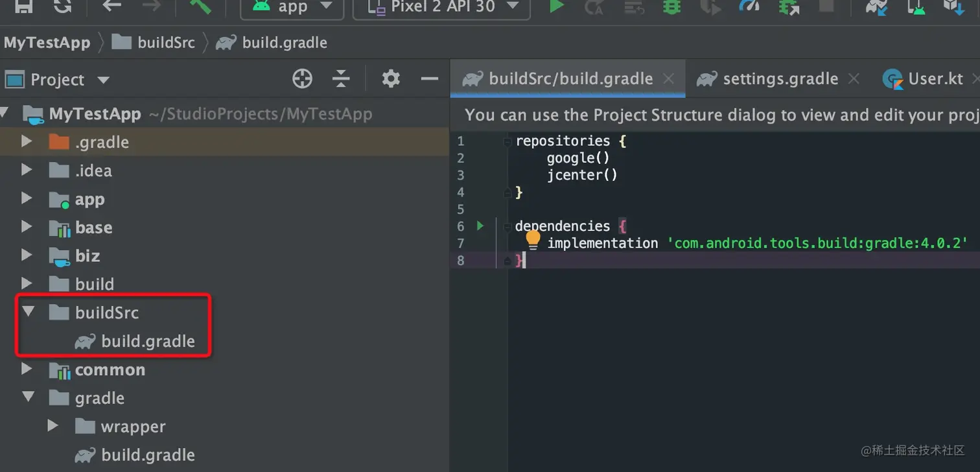This screenshot has height=472, width=980.
Task: Click build.gradle in the breadcrumb bar
Action: pyautogui.click(x=272, y=43)
